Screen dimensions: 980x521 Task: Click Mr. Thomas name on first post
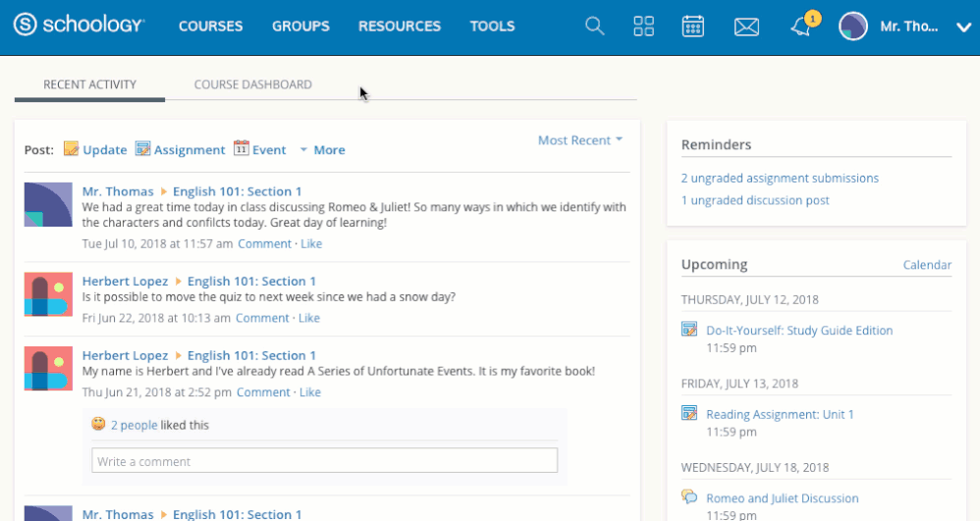click(x=118, y=191)
